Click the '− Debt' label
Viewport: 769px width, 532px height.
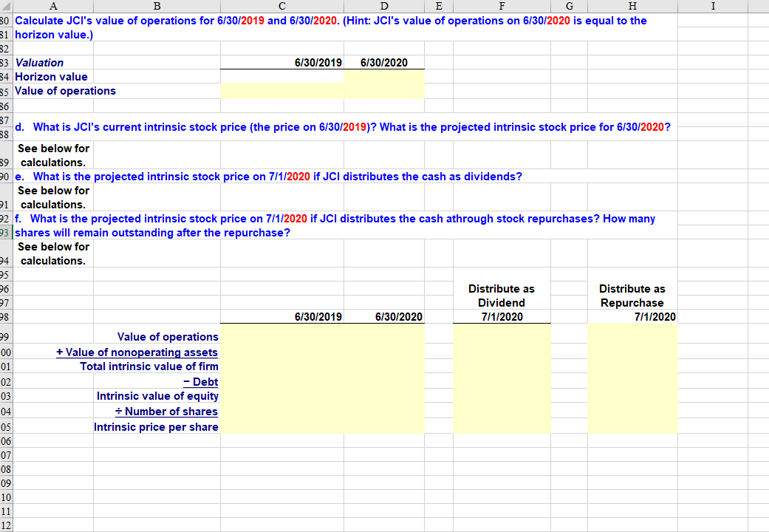(x=201, y=382)
